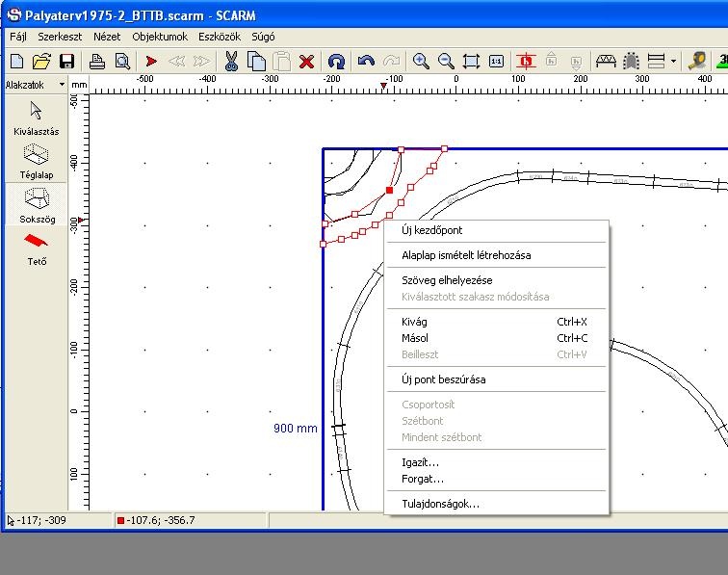The image size is (728, 575).
Task: Toggle the Tető roof shape tool
Action: click(x=37, y=247)
